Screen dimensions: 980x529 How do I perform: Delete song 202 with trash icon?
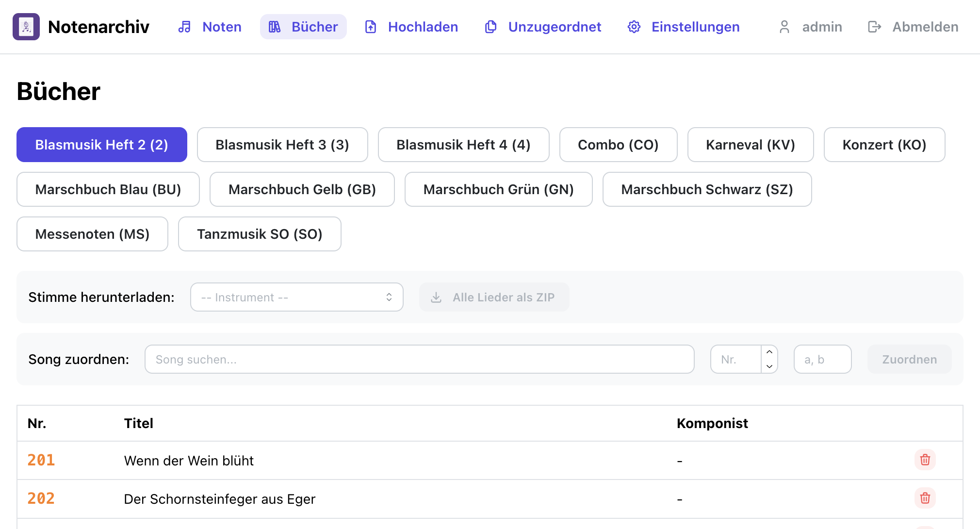(925, 498)
